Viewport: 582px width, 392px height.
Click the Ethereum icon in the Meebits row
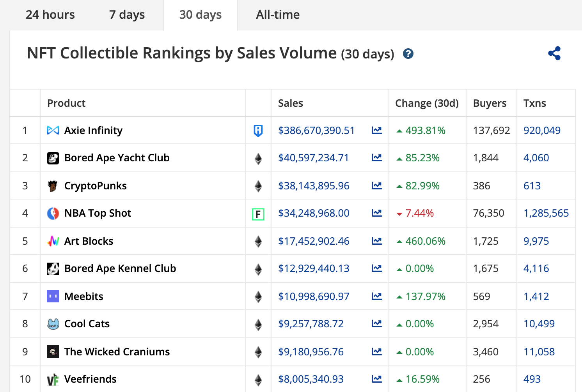[x=258, y=297]
